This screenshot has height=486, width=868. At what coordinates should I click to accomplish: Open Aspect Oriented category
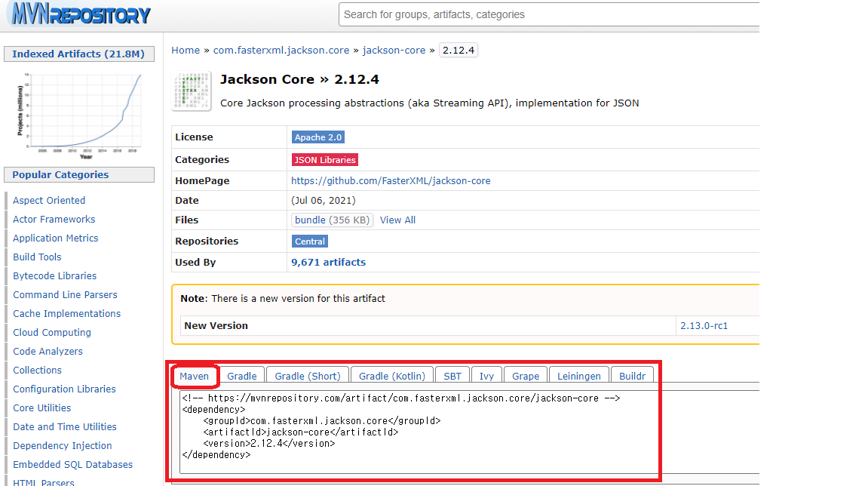49,201
